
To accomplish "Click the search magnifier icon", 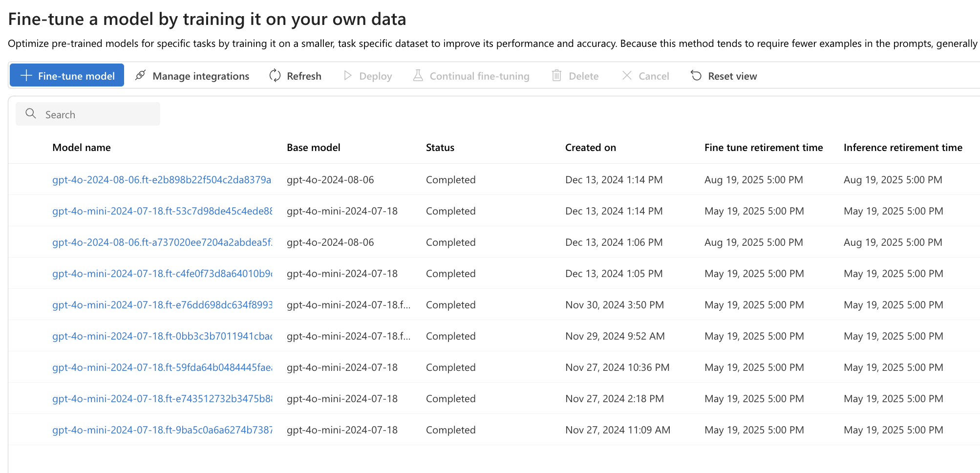I will 31,113.
